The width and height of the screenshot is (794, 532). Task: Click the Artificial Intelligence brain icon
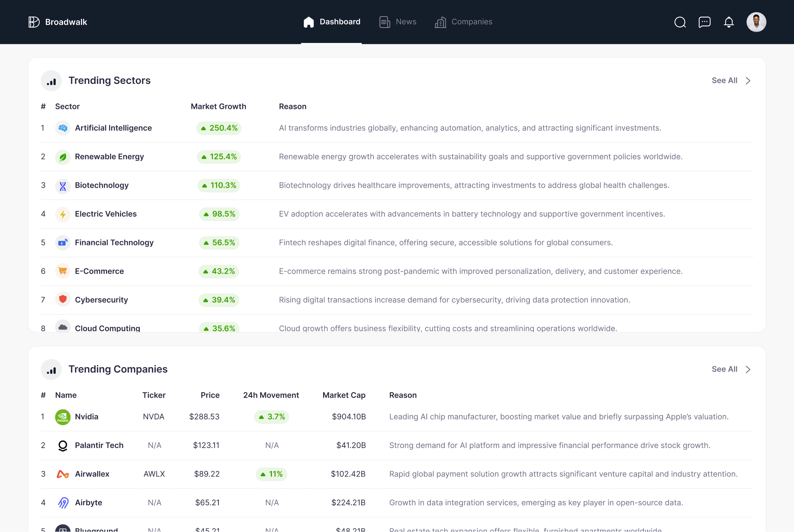[x=63, y=128]
